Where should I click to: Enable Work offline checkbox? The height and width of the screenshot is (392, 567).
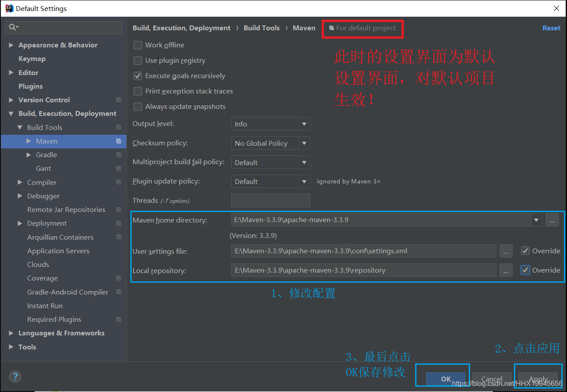click(x=138, y=45)
